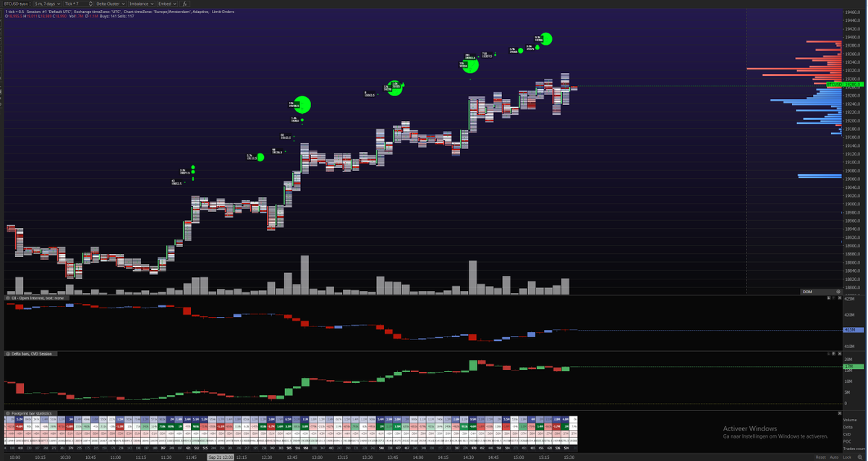Click the Reset button in bottom bar

click(820, 457)
